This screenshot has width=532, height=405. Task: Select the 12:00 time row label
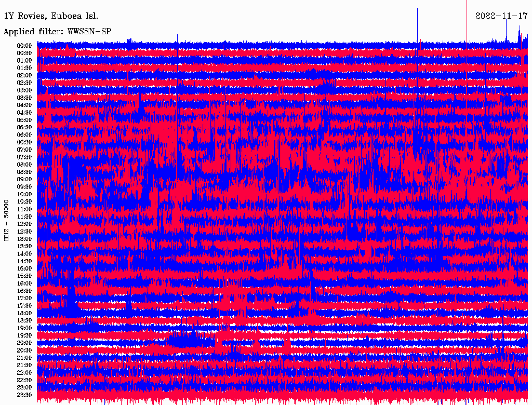24,224
